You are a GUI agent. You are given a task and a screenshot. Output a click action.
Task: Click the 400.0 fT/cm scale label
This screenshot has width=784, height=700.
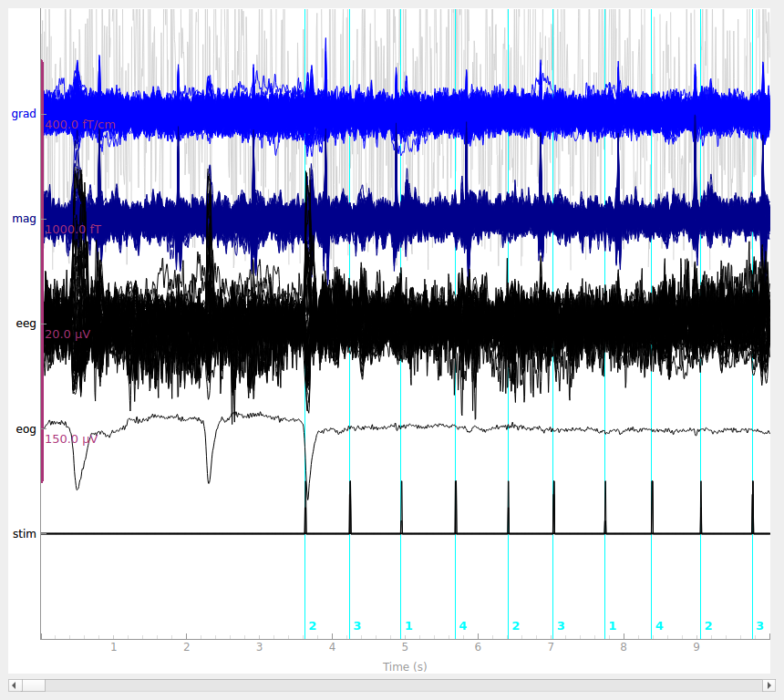click(x=80, y=125)
